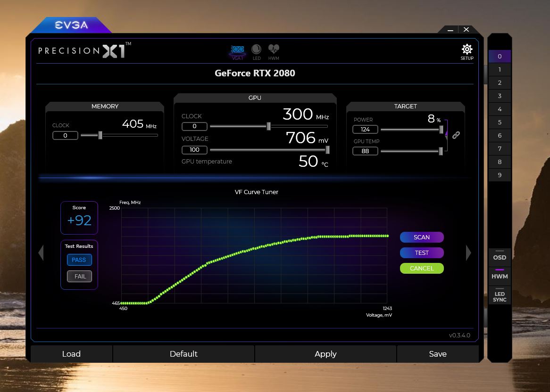
Task: Click the Load button
Action: coord(71,354)
